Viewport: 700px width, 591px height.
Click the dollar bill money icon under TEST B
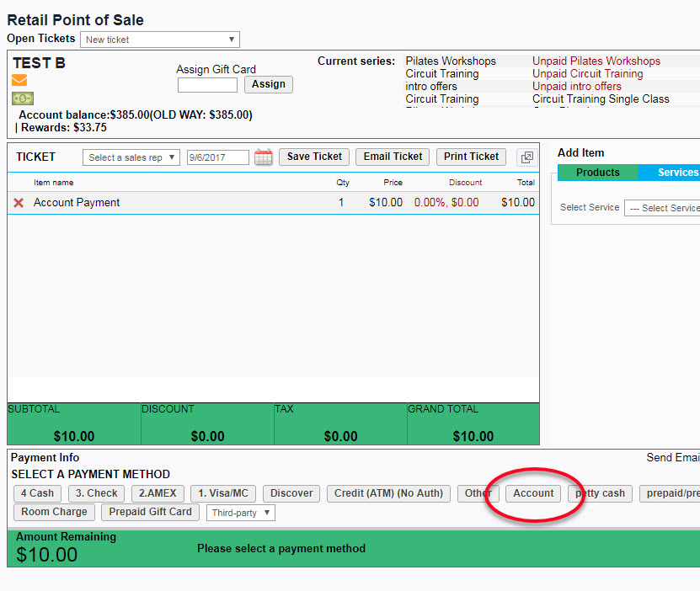[21, 98]
